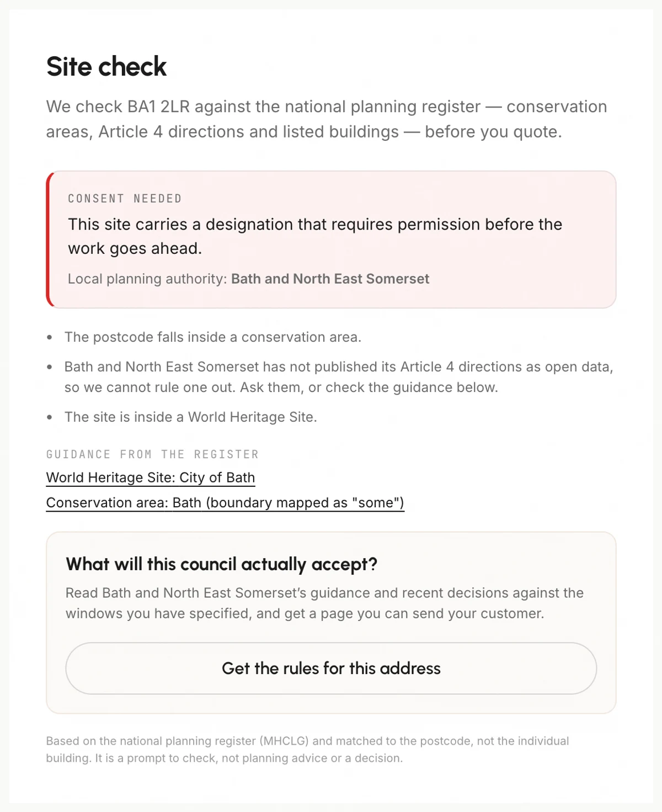This screenshot has height=812, width=662.
Task: Click the BA1 2LR postcode in the intro text
Action: tap(158, 107)
